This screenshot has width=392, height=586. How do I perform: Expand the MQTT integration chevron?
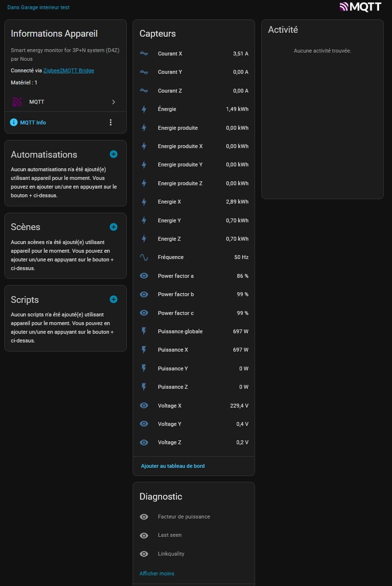114,102
